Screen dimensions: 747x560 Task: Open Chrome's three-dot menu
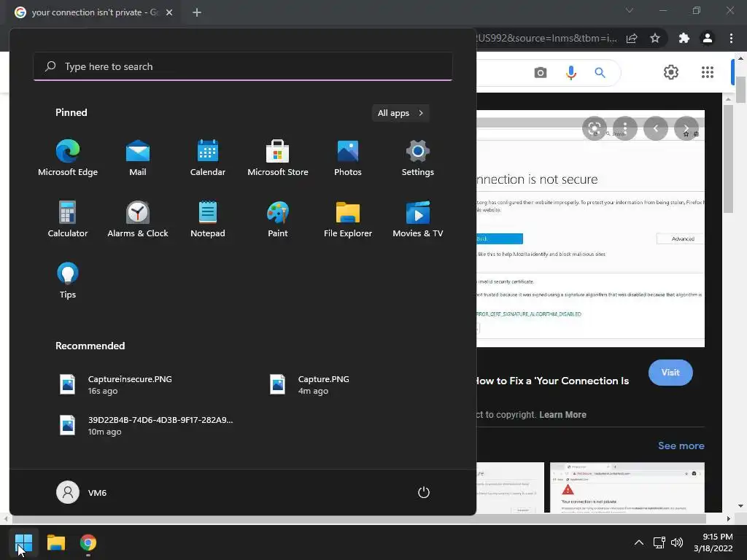click(x=731, y=38)
